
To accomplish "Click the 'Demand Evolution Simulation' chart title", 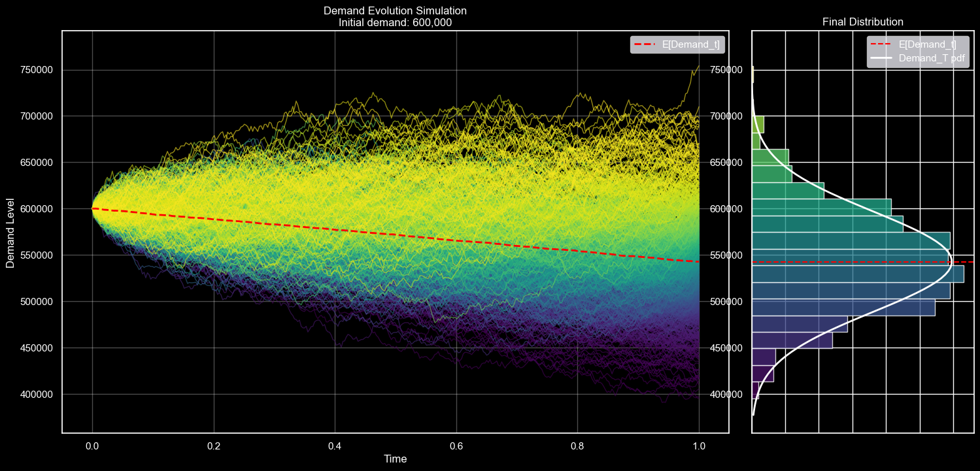I will (x=395, y=10).
